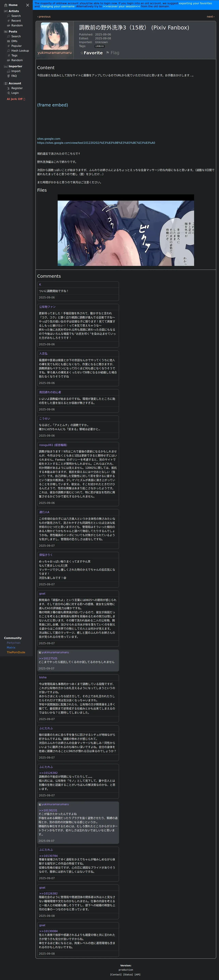Viewport: 219px width, 980px height.
Task: Follow reply reference >>10127535
Action: tap(48, 659)
